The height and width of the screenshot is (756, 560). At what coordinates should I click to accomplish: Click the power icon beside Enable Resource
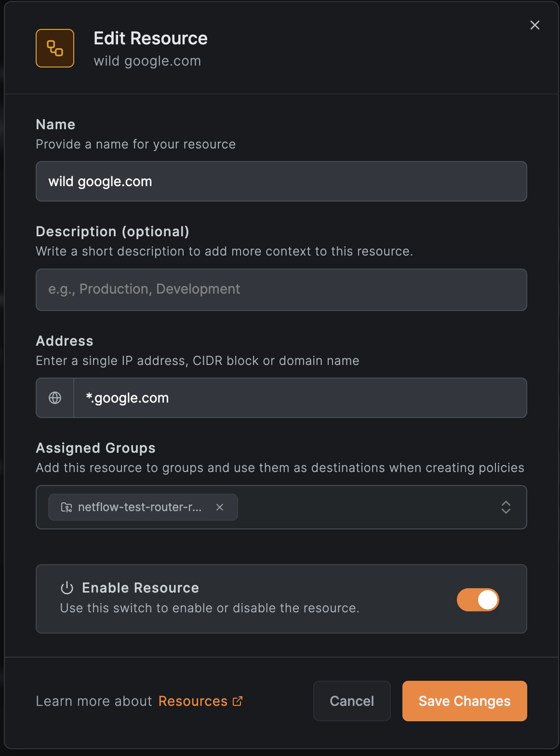[x=67, y=588]
